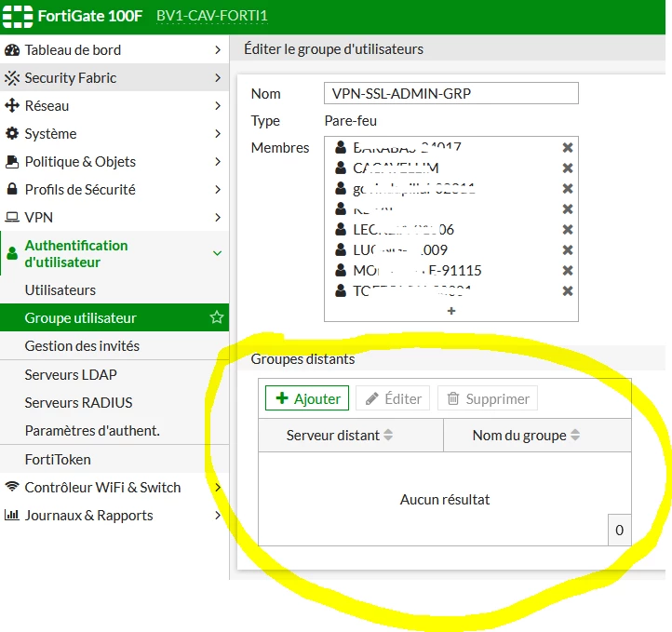The height and width of the screenshot is (632, 672).
Task: Remove the member starting with CA
Action: pos(568,168)
